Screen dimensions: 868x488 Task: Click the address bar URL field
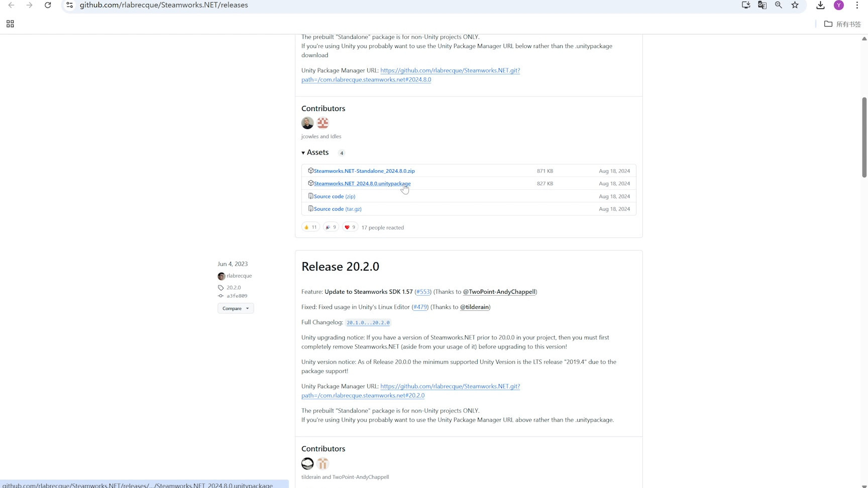(402, 5)
